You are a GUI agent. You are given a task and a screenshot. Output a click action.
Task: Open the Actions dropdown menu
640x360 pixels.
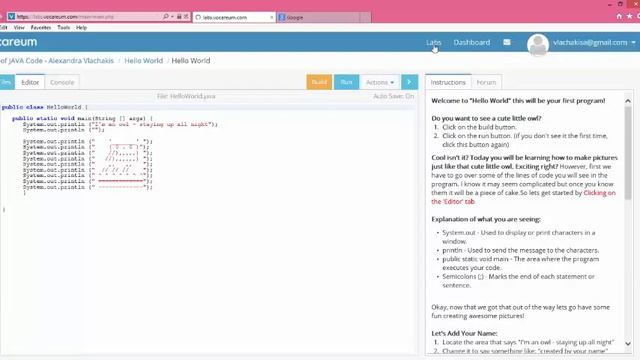(x=380, y=82)
